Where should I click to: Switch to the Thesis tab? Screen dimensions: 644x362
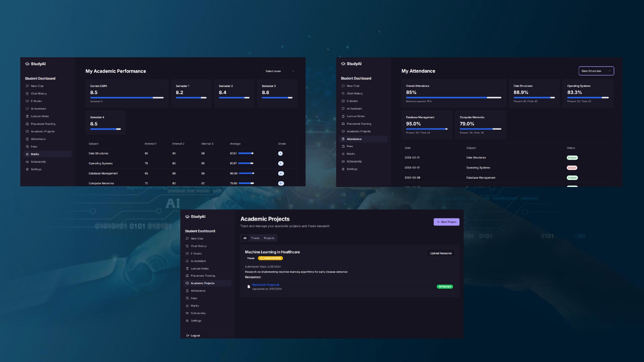pyautogui.click(x=256, y=238)
